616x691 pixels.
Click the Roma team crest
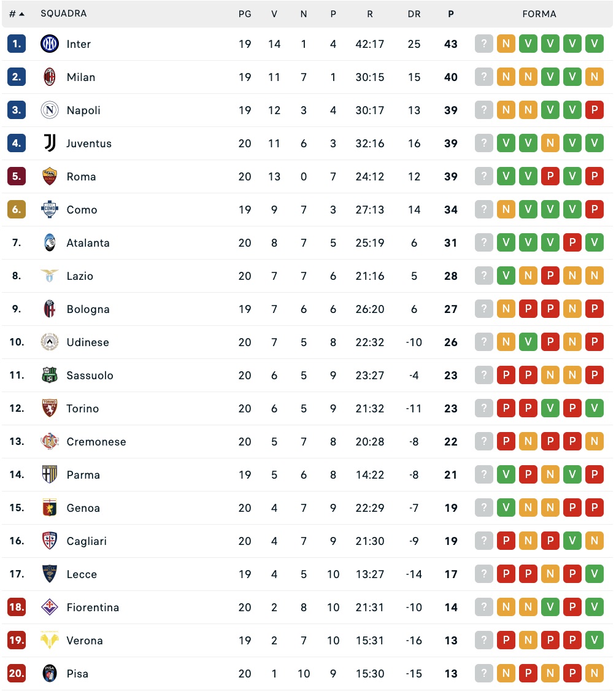49,176
